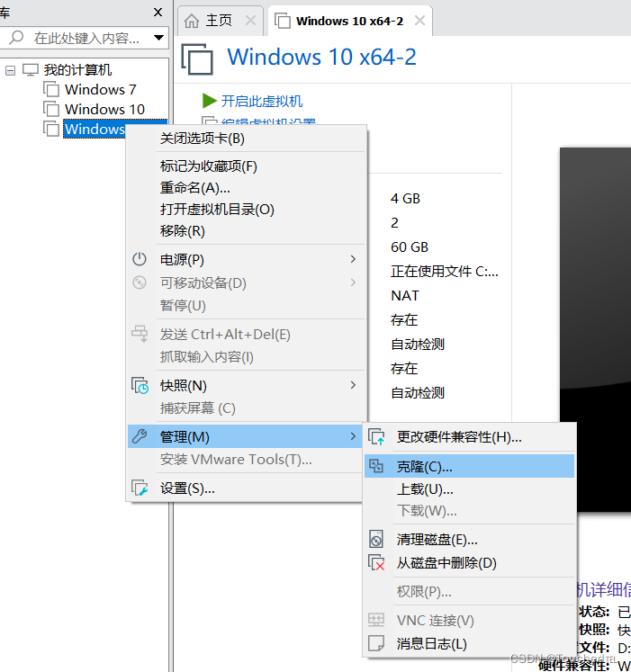This screenshot has width=631, height=672.
Task: Choose 清理磁盘(E)... submenu entry
Action: pyautogui.click(x=469, y=539)
